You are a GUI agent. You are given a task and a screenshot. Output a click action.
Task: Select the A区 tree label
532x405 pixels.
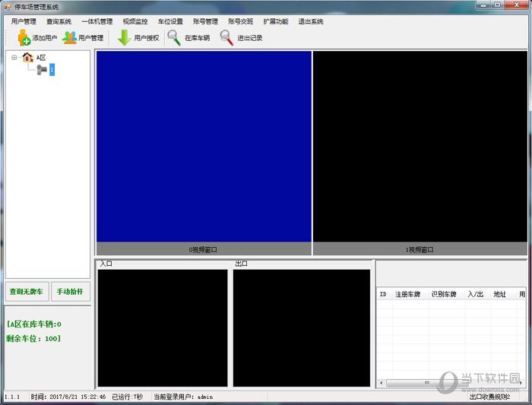click(x=41, y=58)
